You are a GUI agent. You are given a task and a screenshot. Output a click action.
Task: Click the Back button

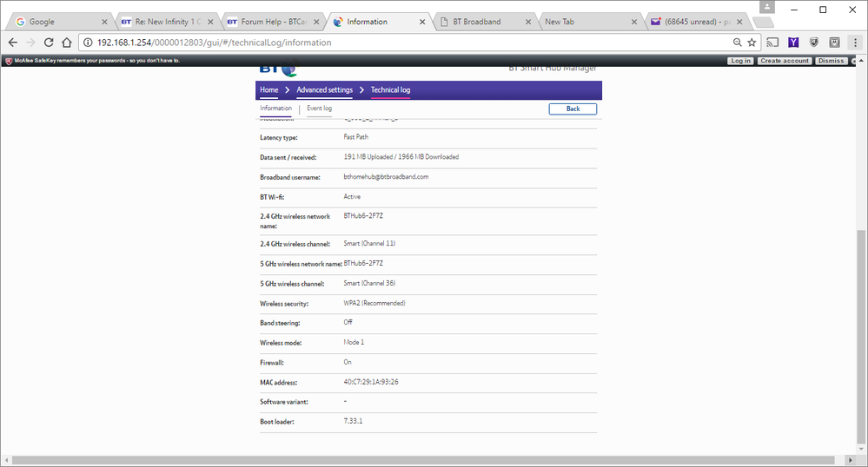(573, 109)
